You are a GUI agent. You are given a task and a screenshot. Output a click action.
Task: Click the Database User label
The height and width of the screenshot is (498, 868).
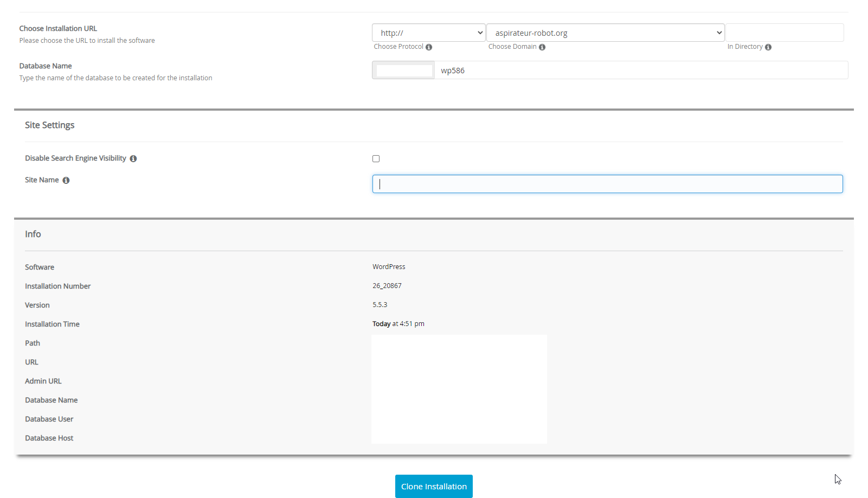tap(49, 419)
